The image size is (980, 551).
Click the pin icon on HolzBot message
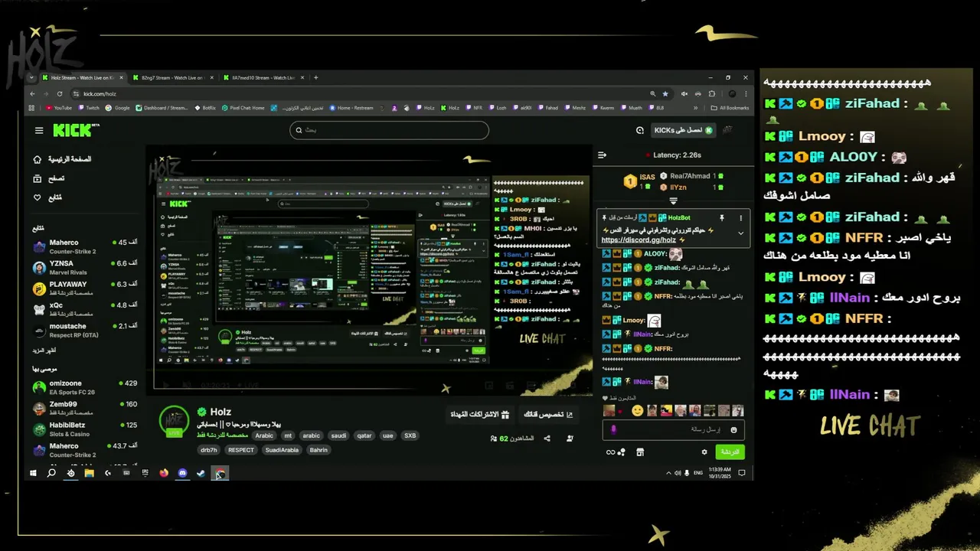[721, 218]
